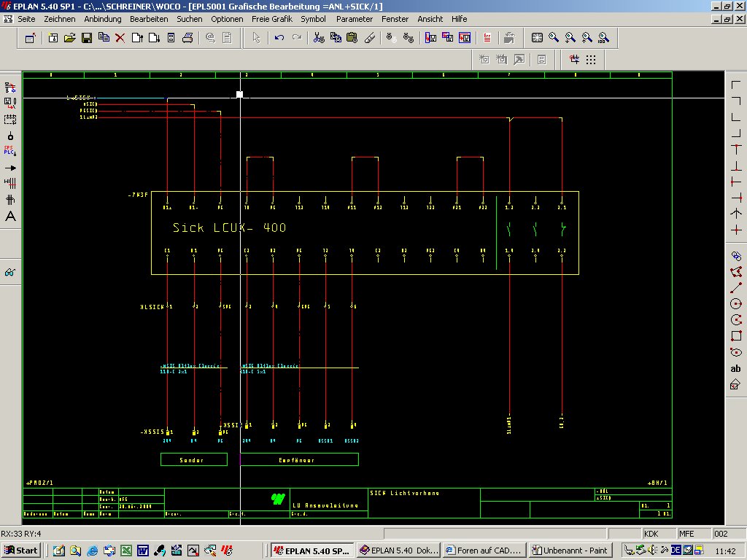Select the arrow interruption point tool
The height and width of the screenshot is (560, 747).
10,168
